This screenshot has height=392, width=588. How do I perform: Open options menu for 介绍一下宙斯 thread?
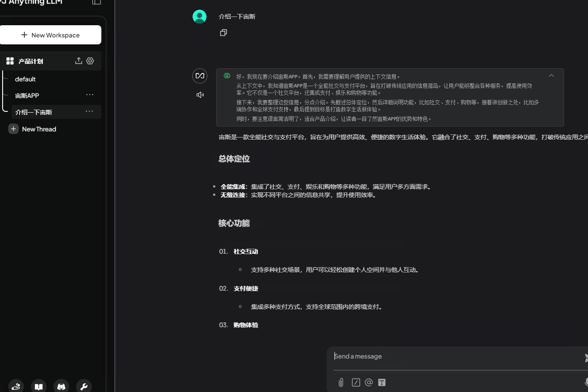tap(89, 111)
